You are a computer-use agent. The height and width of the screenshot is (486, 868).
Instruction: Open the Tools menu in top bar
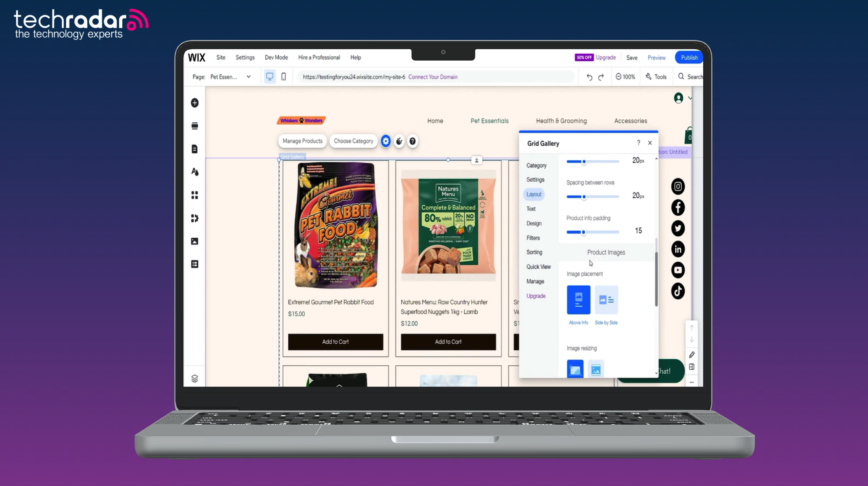pyautogui.click(x=656, y=76)
